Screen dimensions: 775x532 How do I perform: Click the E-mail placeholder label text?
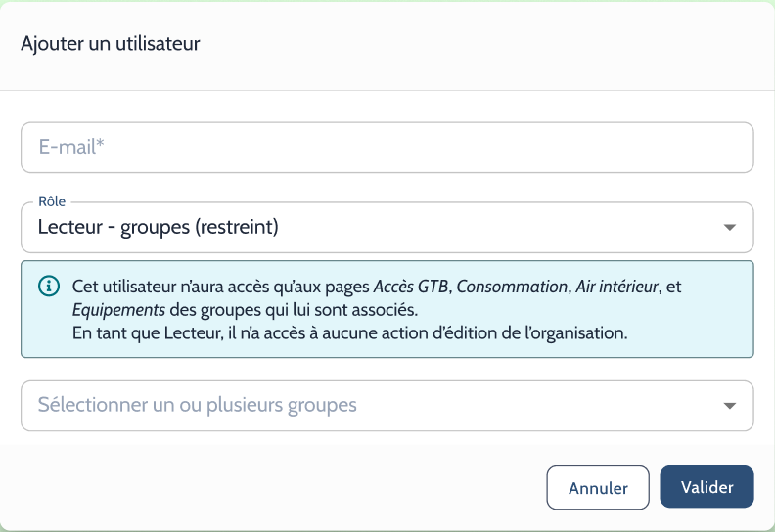coord(71,147)
